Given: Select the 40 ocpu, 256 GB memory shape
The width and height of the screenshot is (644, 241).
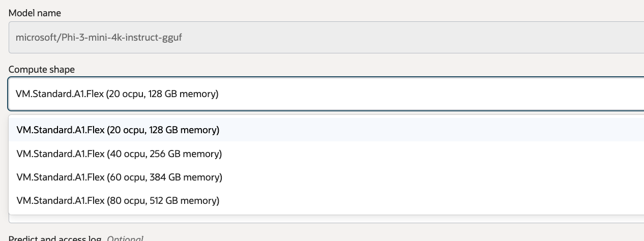Looking at the screenshot, I should [119, 154].
